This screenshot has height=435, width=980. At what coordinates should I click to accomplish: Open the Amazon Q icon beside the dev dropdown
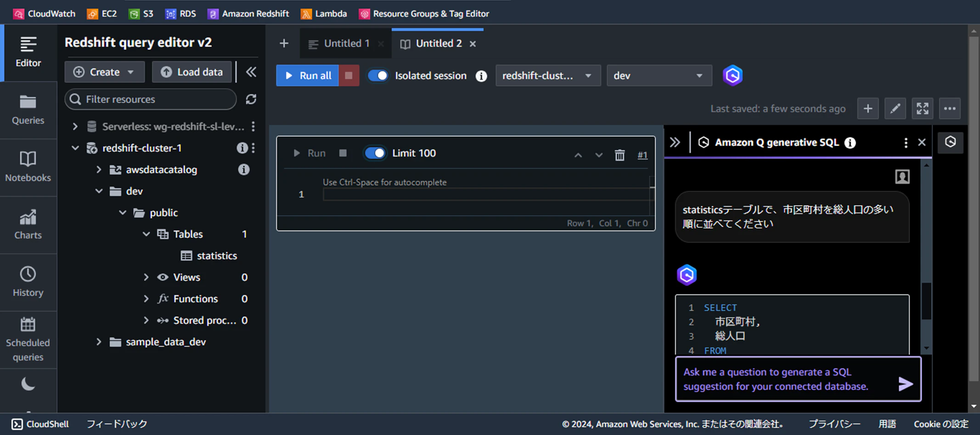tap(732, 75)
